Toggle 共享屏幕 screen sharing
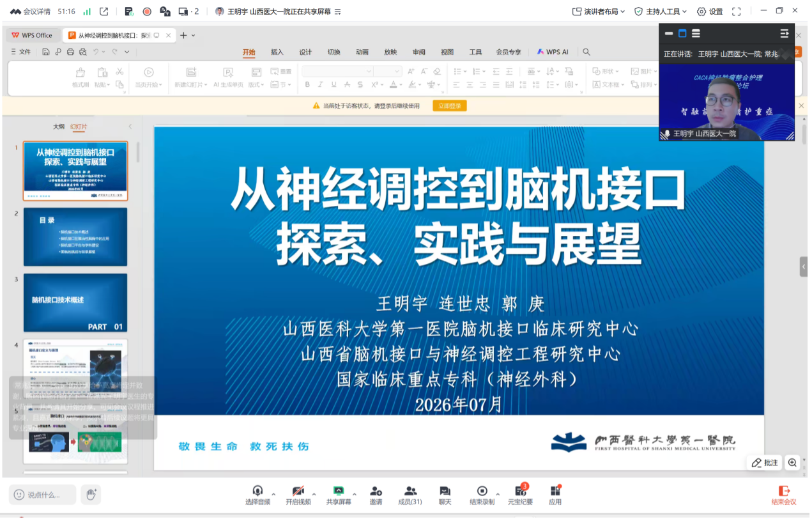Screen dimensions: 812x519 pos(339,495)
